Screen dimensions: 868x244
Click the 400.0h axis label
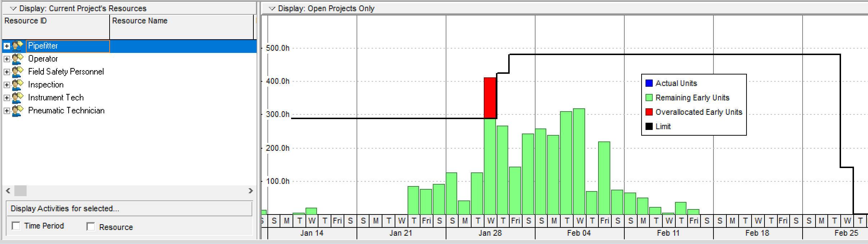coord(277,81)
